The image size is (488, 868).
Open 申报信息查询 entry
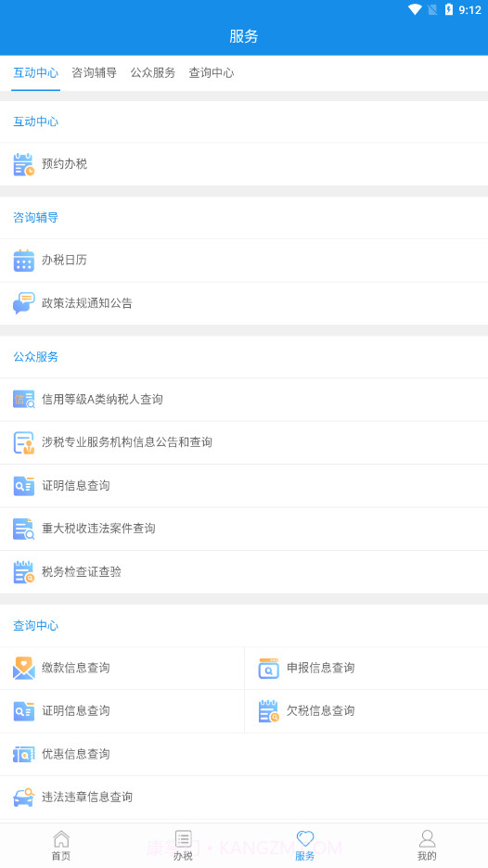[366, 669]
